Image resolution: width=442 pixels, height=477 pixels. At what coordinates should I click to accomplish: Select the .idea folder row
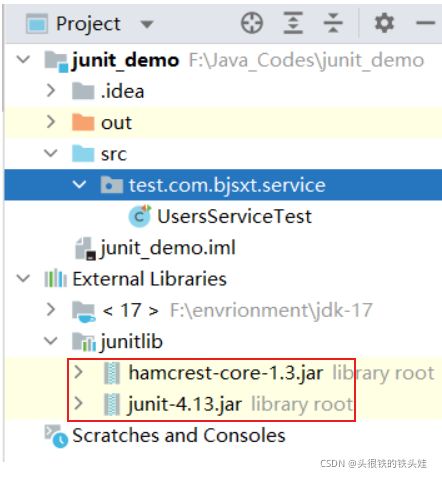pos(223,91)
